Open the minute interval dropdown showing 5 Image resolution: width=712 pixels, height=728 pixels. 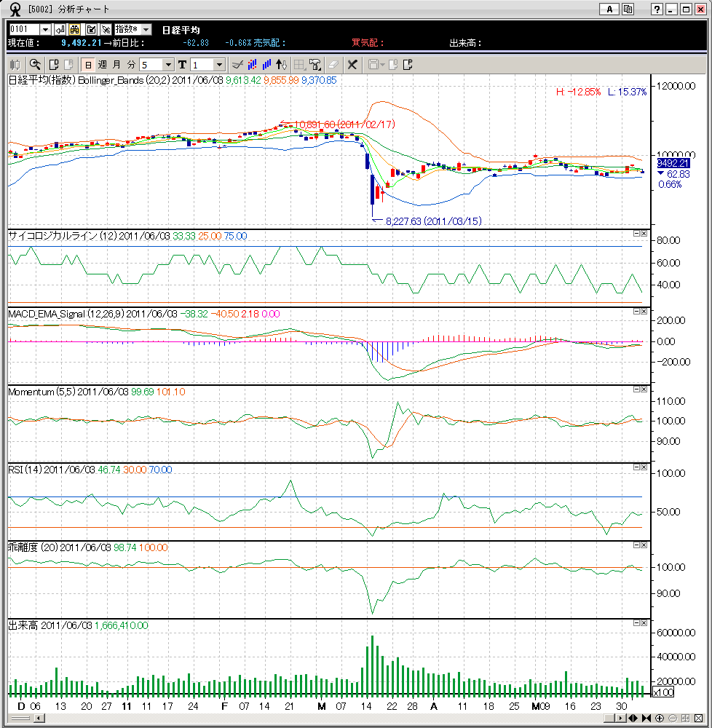point(168,65)
